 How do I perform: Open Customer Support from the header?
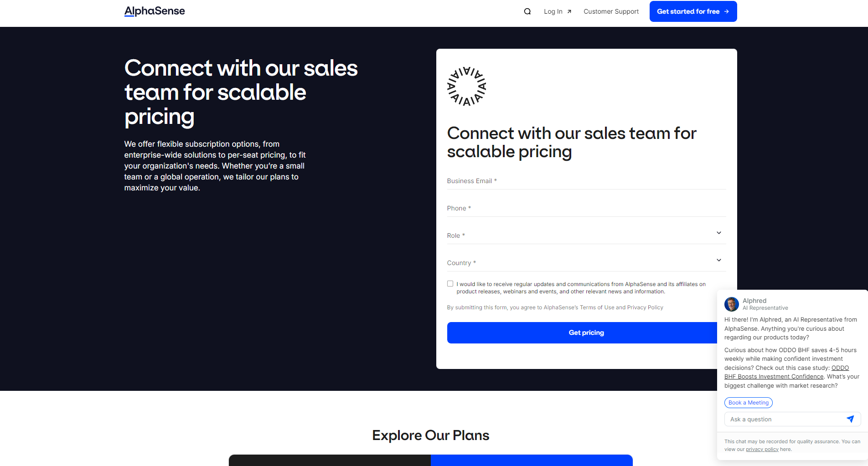611,11
